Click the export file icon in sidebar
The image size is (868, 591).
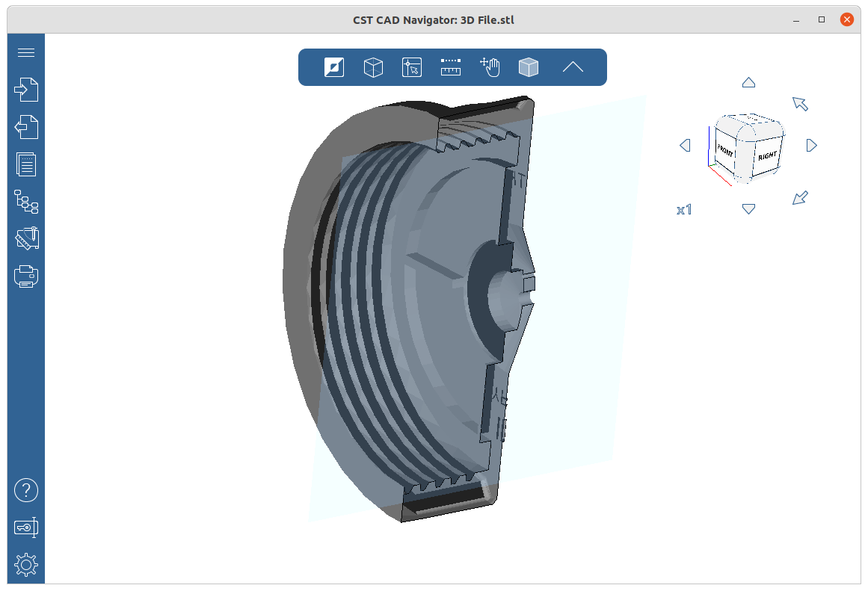[26, 127]
